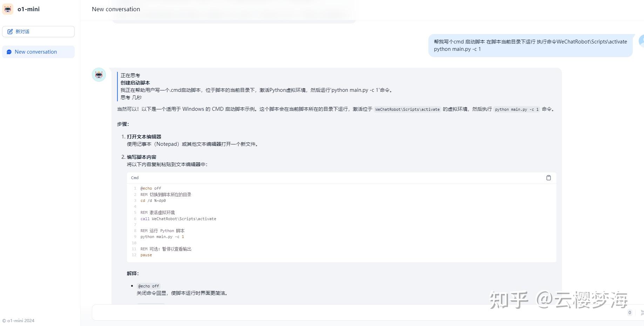Select the inline code WeChatRobot\Scripts\activate
Viewport: 644px width, 326px height.
(407, 109)
